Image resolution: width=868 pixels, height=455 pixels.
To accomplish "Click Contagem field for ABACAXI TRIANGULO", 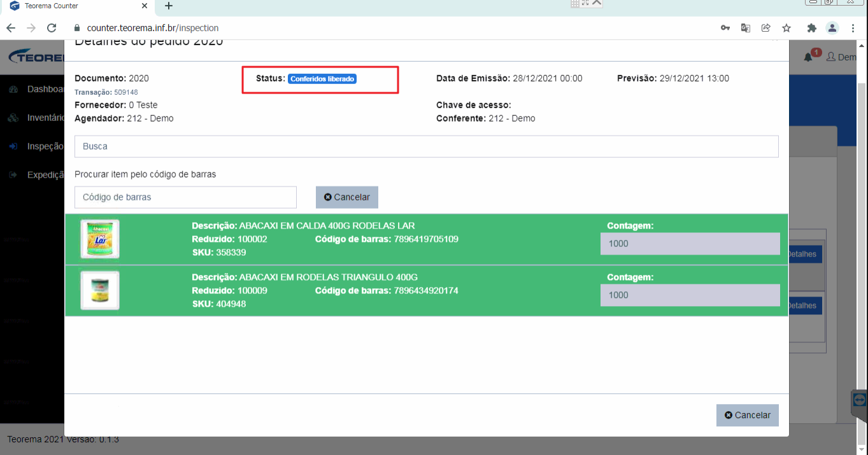I will 690,295.
